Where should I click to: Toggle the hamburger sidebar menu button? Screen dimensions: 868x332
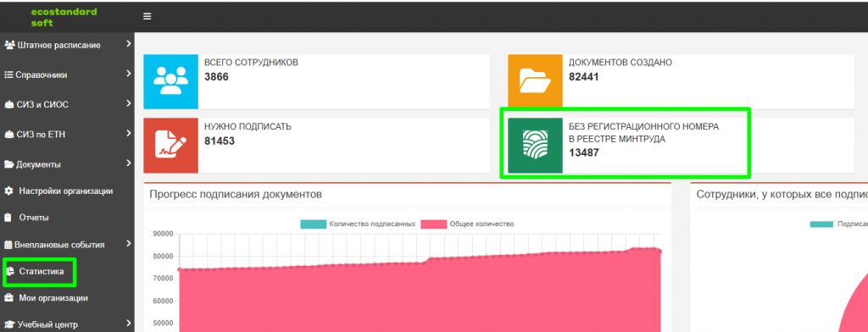[x=147, y=17]
